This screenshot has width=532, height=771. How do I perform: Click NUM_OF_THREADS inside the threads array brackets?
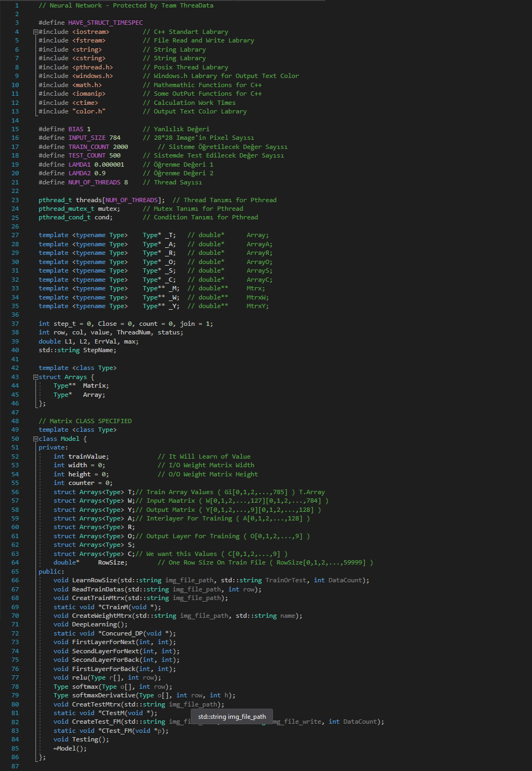pyautogui.click(x=132, y=200)
